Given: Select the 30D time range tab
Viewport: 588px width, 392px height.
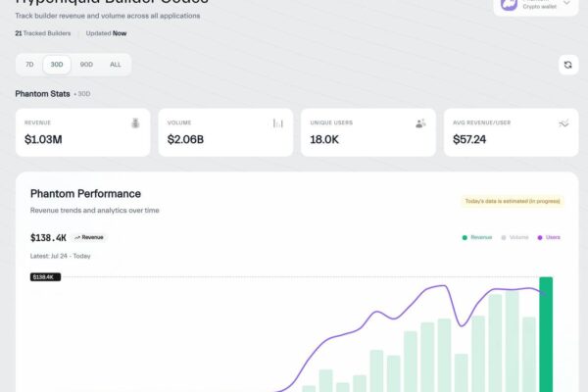Looking at the screenshot, I should tap(57, 65).
